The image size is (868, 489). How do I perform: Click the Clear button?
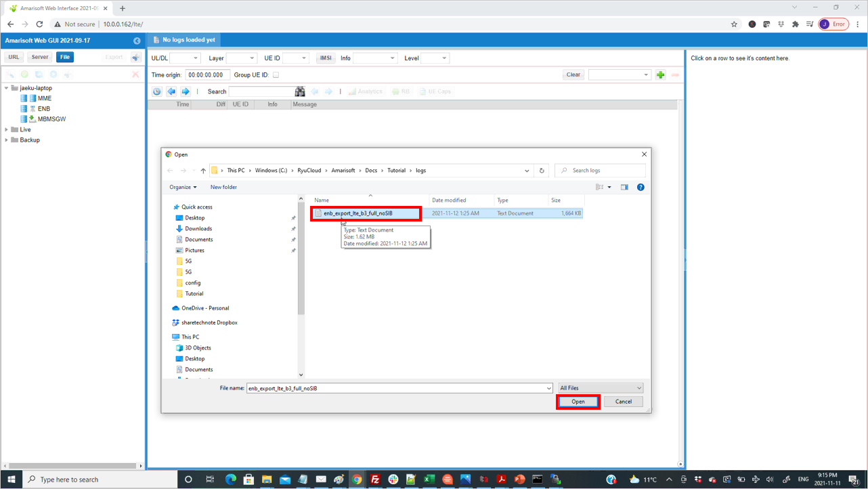coord(573,75)
